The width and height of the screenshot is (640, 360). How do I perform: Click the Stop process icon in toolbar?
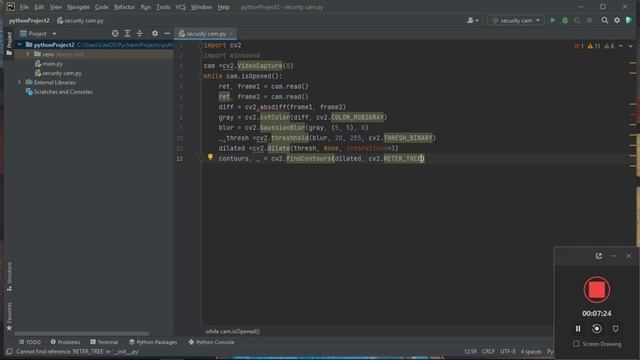[x=589, y=20]
